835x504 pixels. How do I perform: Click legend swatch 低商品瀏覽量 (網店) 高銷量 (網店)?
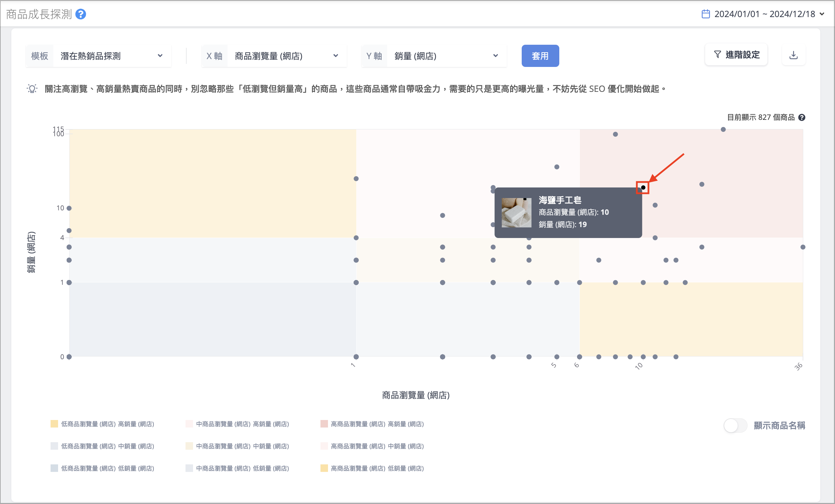coord(54,424)
